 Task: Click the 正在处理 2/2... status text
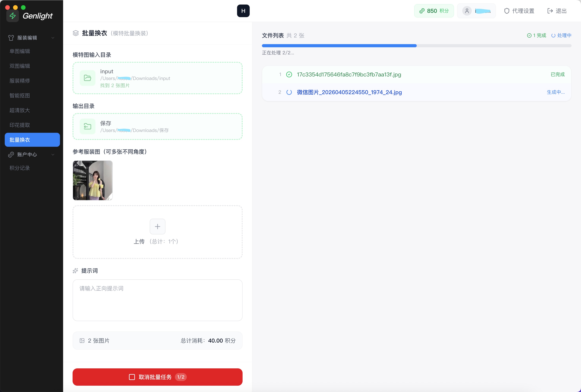pos(278,53)
